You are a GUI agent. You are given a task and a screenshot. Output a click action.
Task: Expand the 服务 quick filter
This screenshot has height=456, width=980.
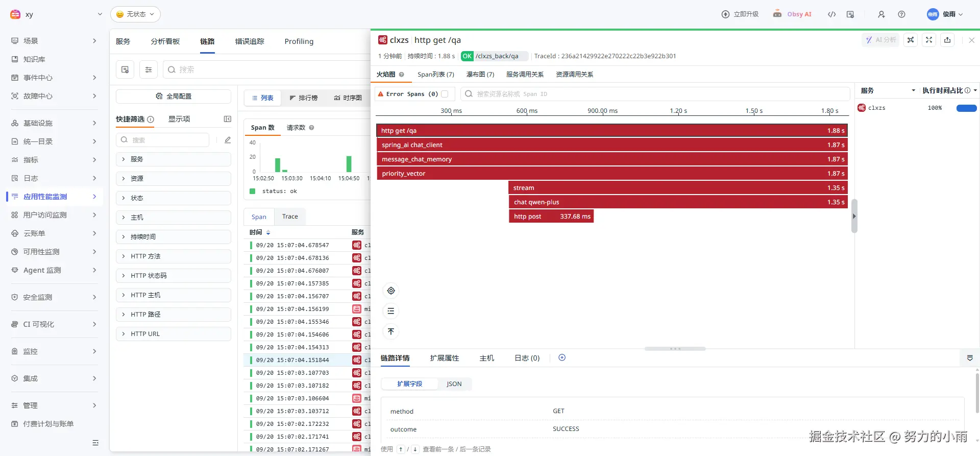point(174,159)
